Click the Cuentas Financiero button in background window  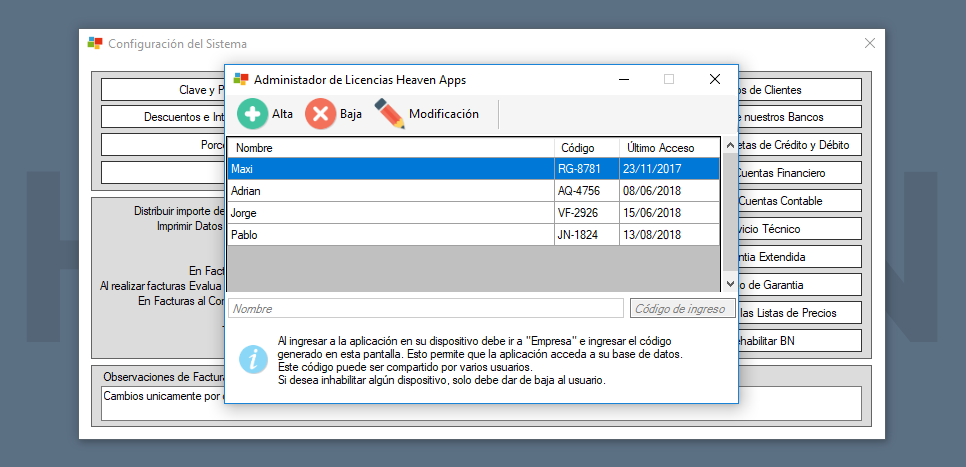800,173
